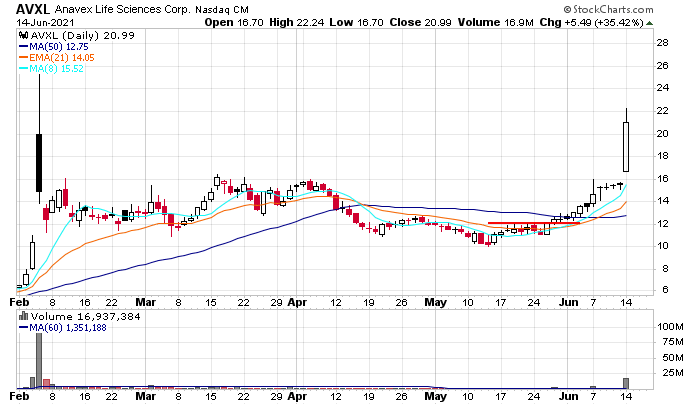Click the May label on price chart axis
Image resolution: width=700 pixels, height=405 pixels.
[x=435, y=303]
